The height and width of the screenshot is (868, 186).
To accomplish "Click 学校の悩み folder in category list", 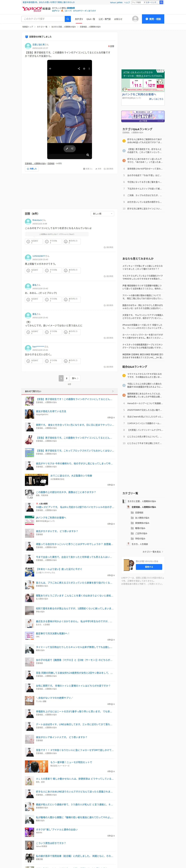I will coord(132,538).
